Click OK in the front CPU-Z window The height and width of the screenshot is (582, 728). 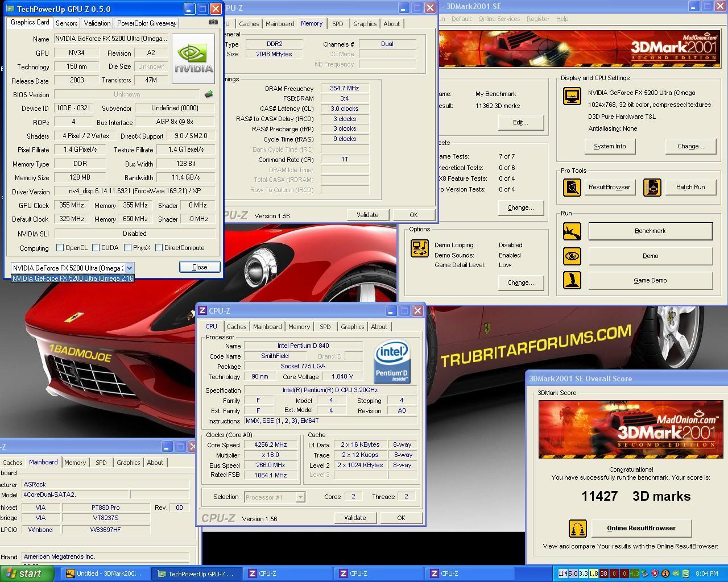[401, 518]
